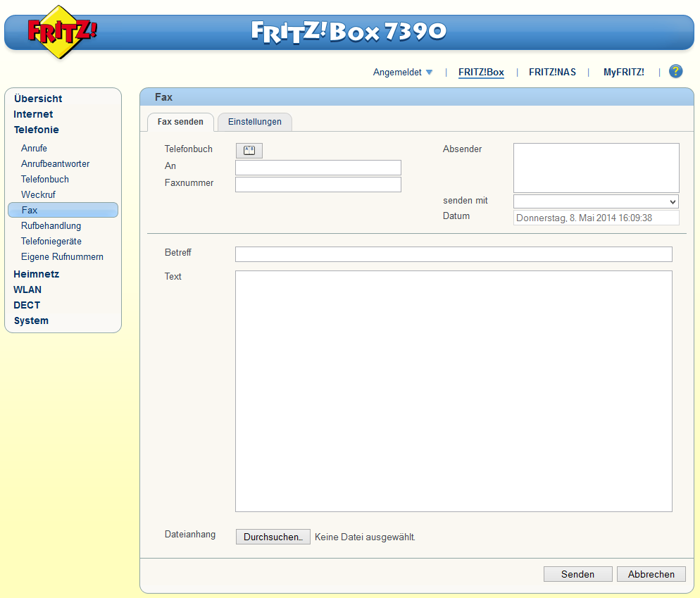Click 'Keine Datei ausgewählt' text
Screen dimensions: 700x598
point(365,537)
